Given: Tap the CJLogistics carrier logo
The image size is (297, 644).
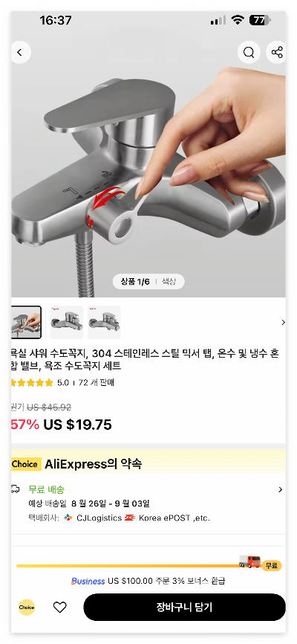Looking at the screenshot, I should click(x=68, y=518).
